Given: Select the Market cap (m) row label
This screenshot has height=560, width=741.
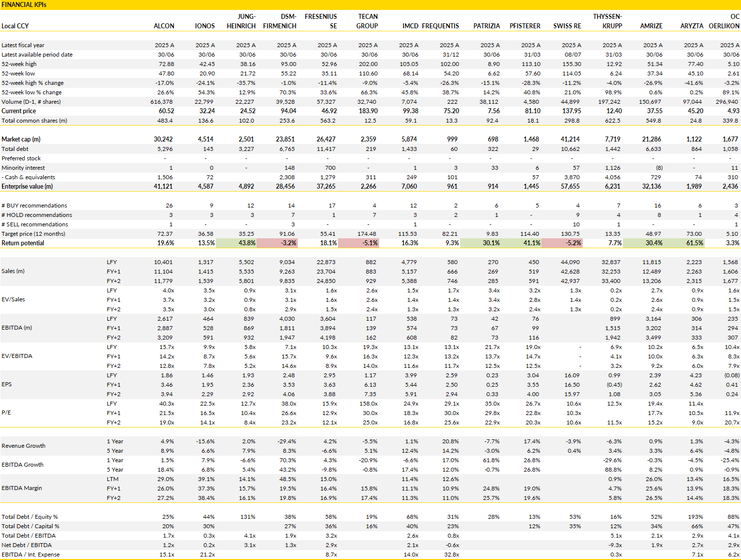Looking at the screenshot, I should [21, 140].
